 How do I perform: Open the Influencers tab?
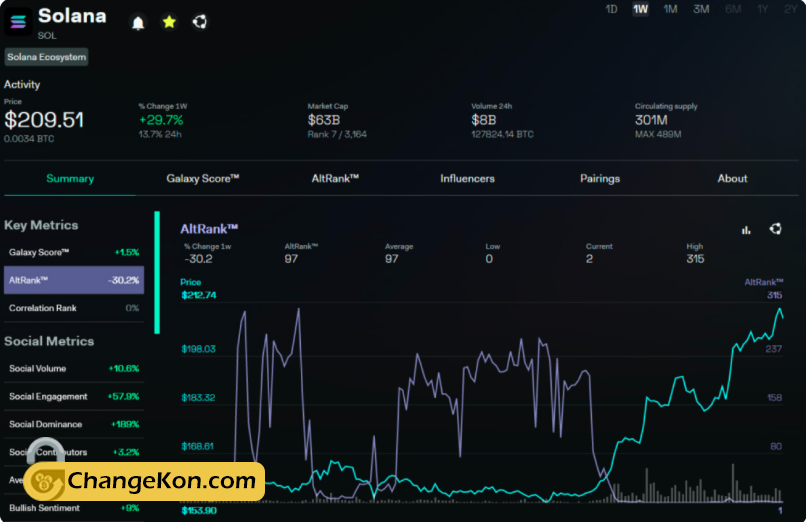(467, 179)
